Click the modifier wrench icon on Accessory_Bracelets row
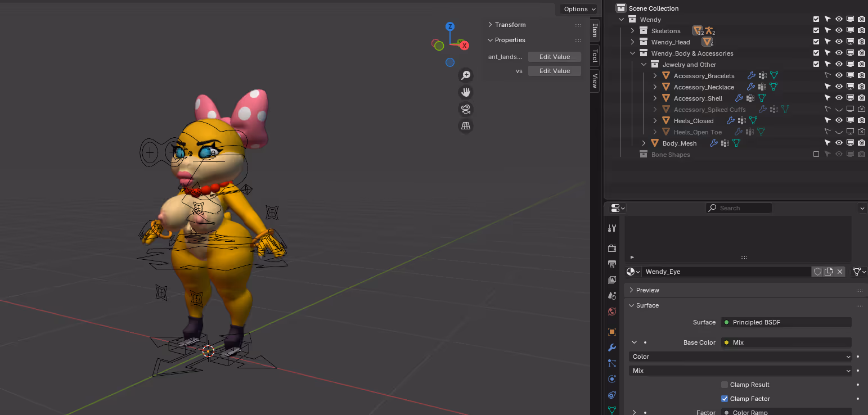This screenshot has width=868, height=415. (x=751, y=76)
